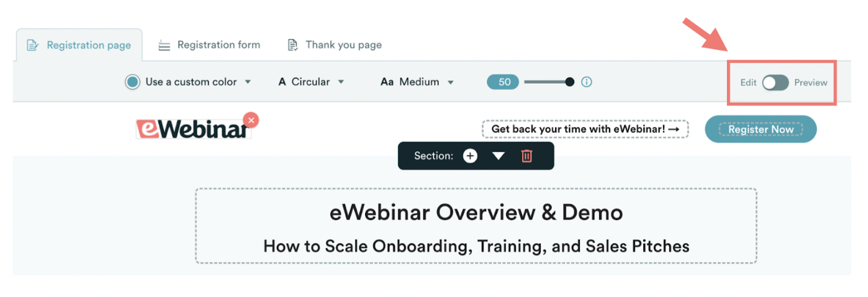
Task: Click the Registration form icon
Action: (164, 45)
